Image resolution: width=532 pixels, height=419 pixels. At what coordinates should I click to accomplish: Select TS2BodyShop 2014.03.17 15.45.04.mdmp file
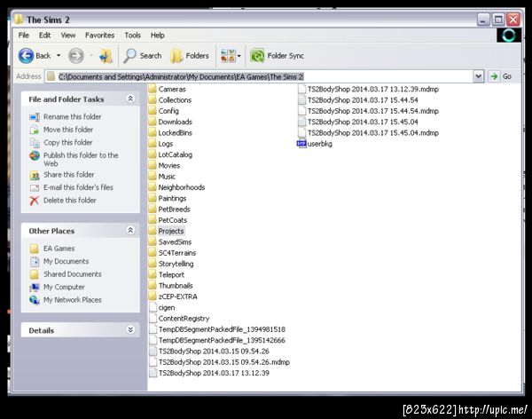point(369,132)
